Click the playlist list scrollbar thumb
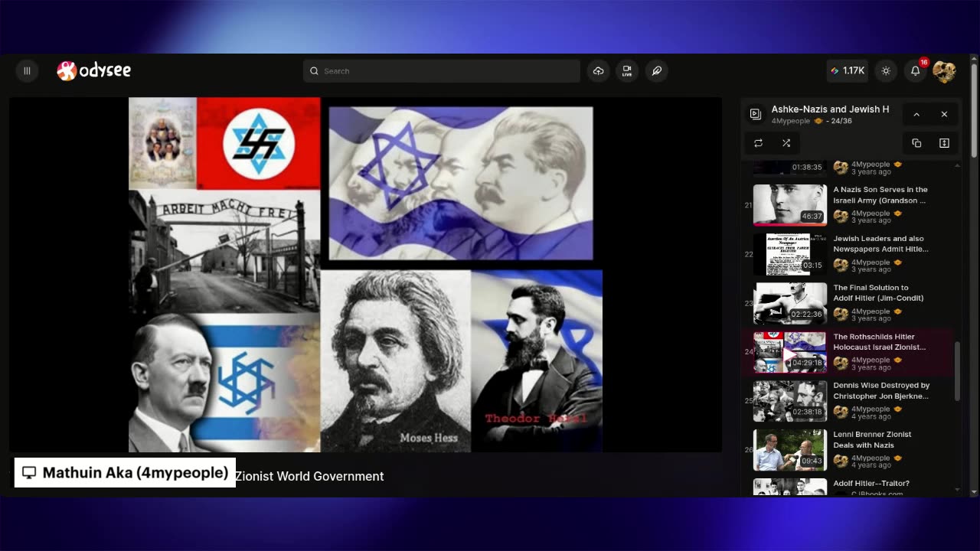980x551 pixels. pyautogui.click(x=957, y=371)
